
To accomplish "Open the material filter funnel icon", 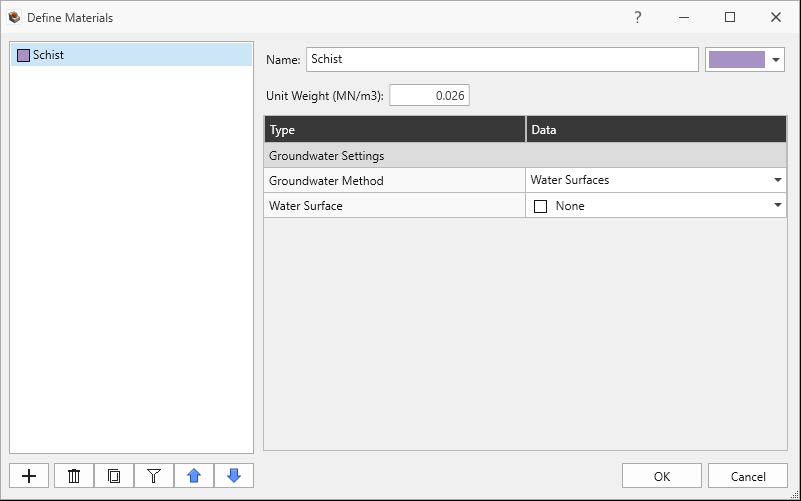I will 154,476.
